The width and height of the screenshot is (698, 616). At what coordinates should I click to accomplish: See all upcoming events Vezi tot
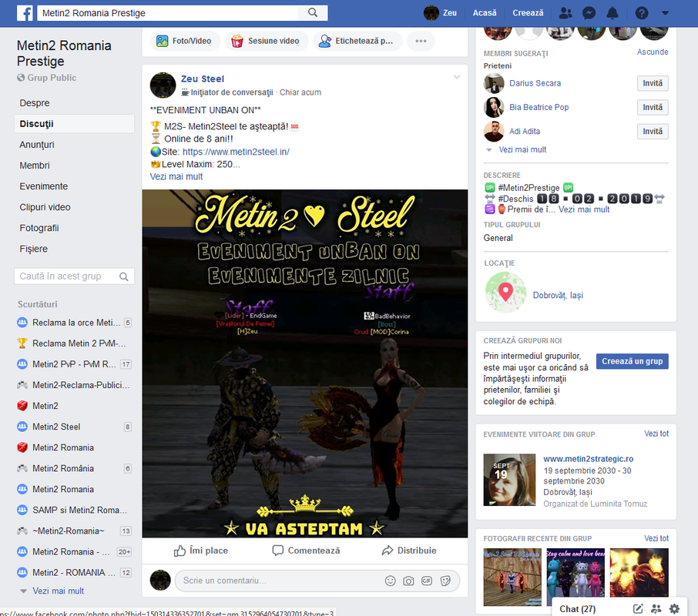tap(656, 434)
